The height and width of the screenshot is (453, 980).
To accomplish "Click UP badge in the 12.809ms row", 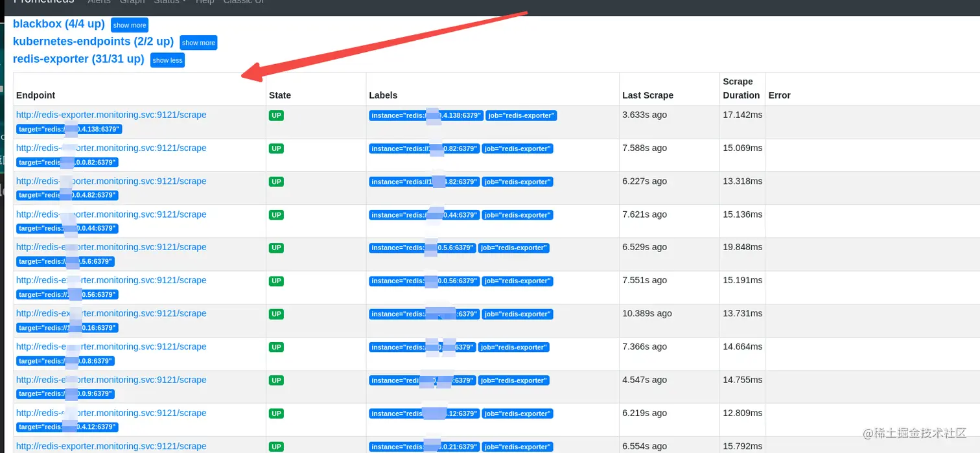I will click(277, 413).
